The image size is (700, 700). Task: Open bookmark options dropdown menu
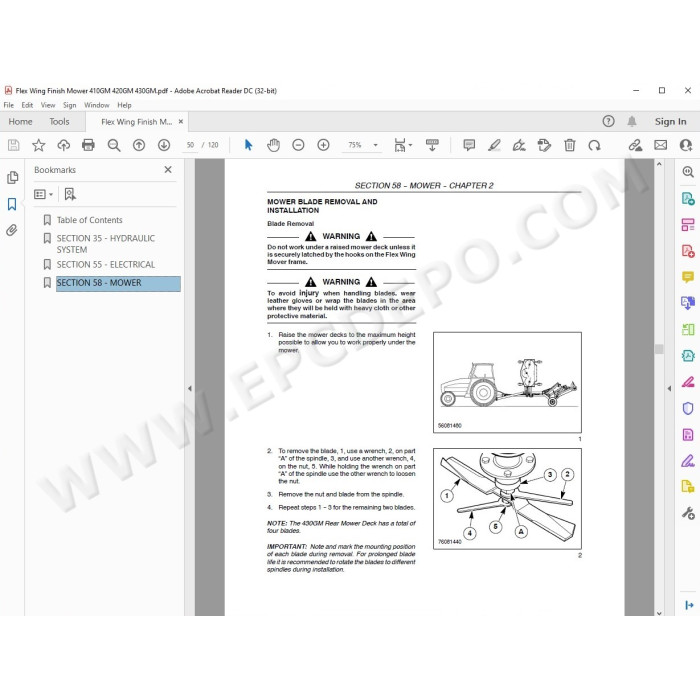point(44,194)
